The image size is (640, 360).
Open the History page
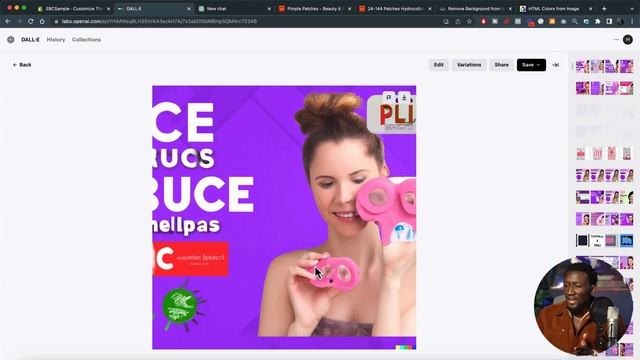(56, 40)
